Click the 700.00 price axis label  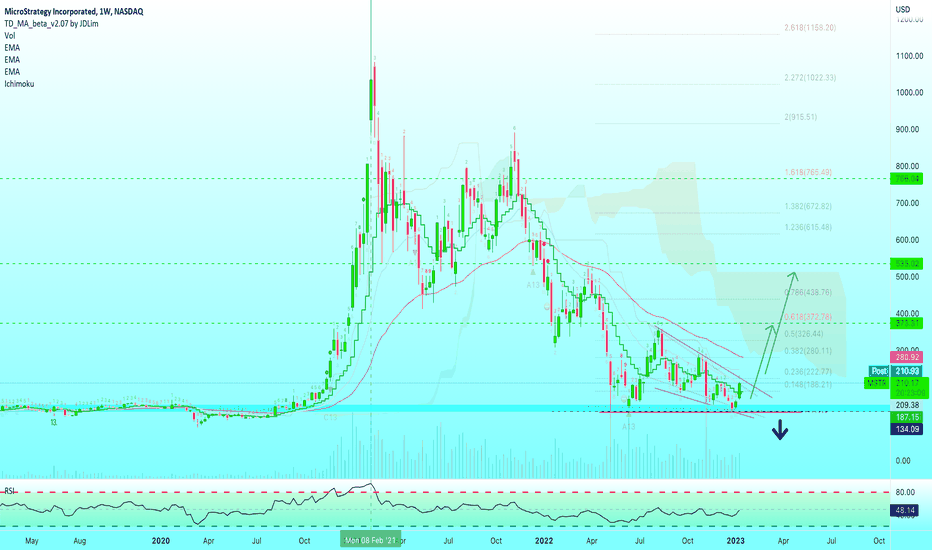tap(909, 203)
